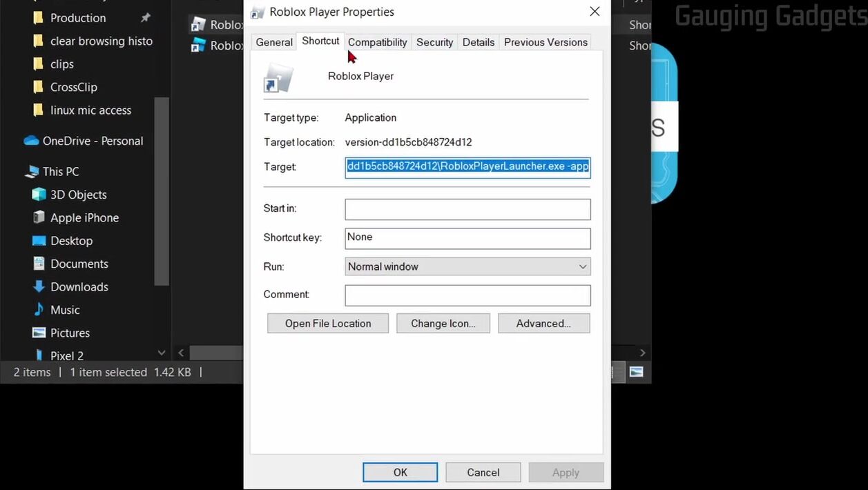868x490 pixels.
Task: Click the "2 items" status bar text
Action: click(32, 372)
